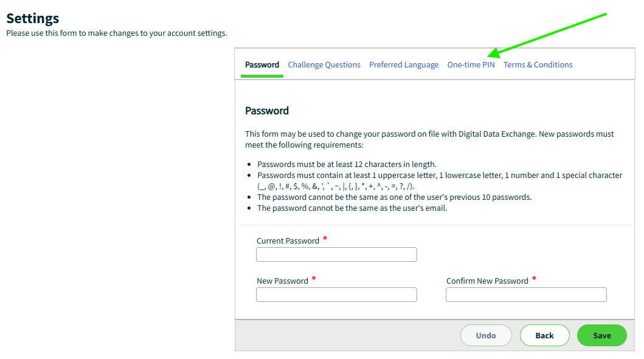Image resolution: width=644 pixels, height=359 pixels.
Task: Click the Confirm New Password field
Action: click(526, 295)
